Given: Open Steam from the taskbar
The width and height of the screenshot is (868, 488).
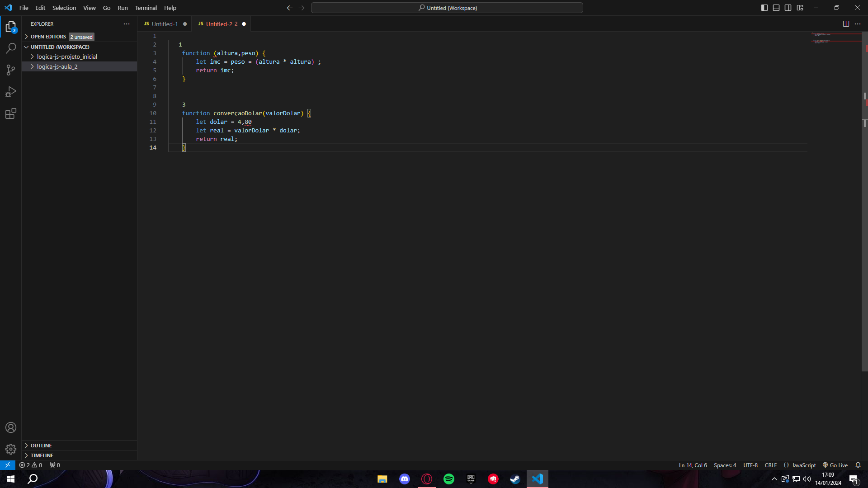Looking at the screenshot, I should coord(515,479).
